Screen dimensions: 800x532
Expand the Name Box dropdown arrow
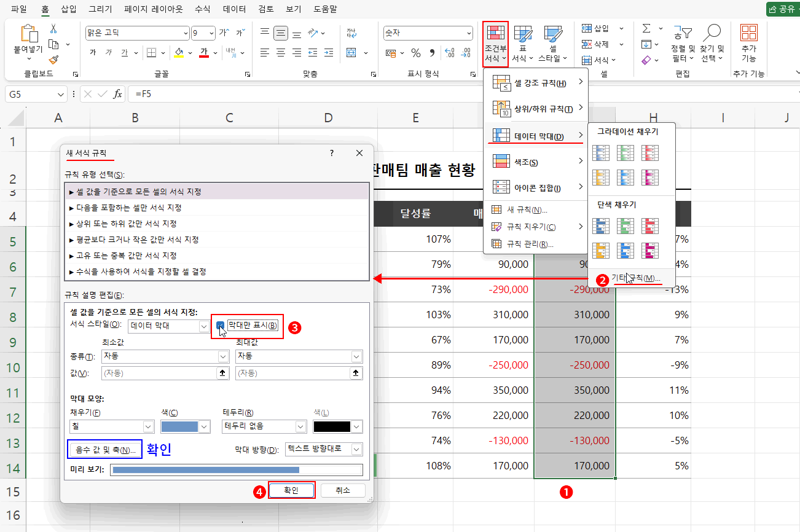point(61,95)
